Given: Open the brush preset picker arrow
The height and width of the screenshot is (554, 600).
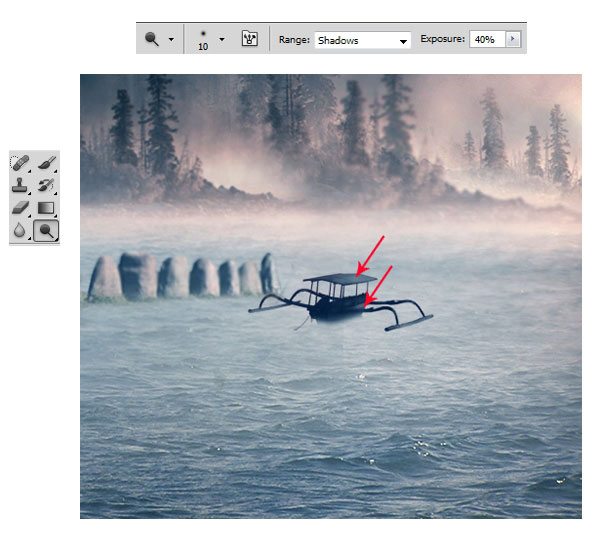Looking at the screenshot, I should pos(222,39).
